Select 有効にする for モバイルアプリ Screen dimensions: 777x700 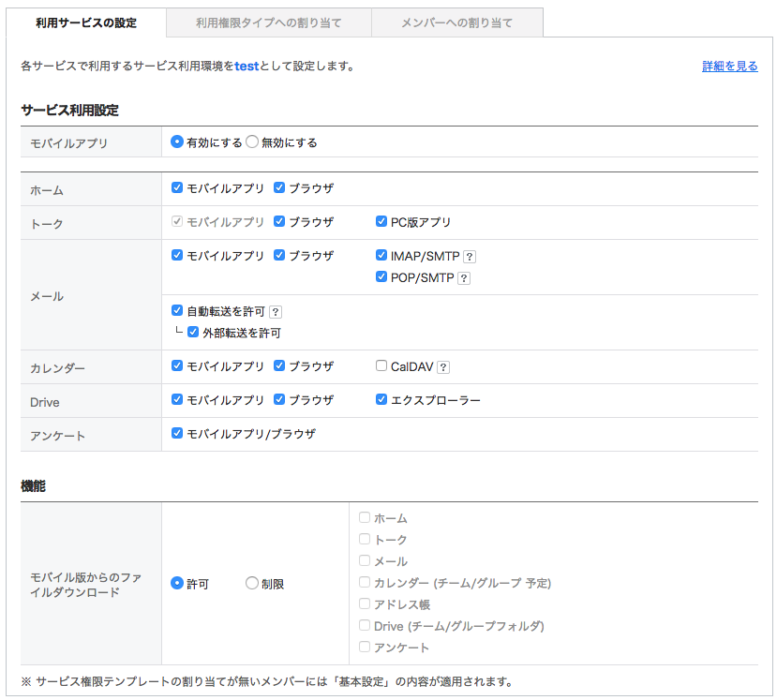point(177,142)
